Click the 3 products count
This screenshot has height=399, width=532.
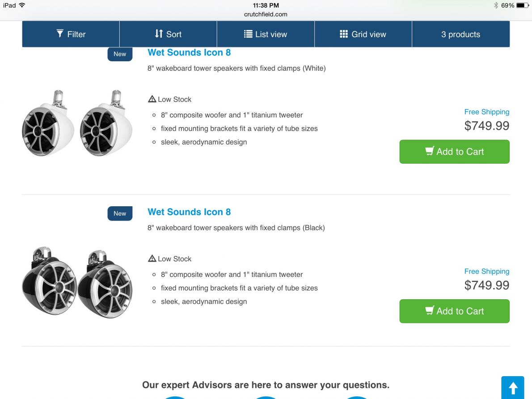460,34
